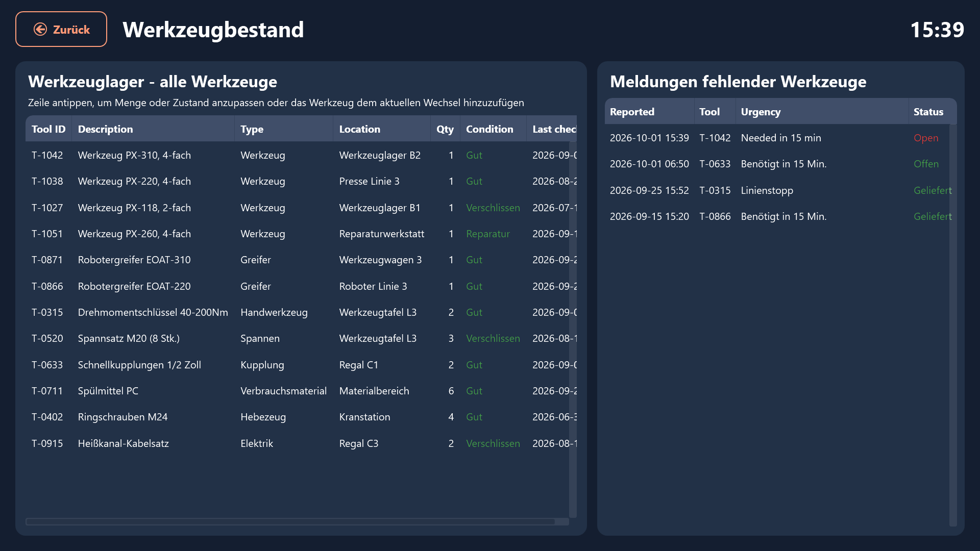
Task: Select Robotergreifer EOAT-310 row
Action: (x=301, y=260)
